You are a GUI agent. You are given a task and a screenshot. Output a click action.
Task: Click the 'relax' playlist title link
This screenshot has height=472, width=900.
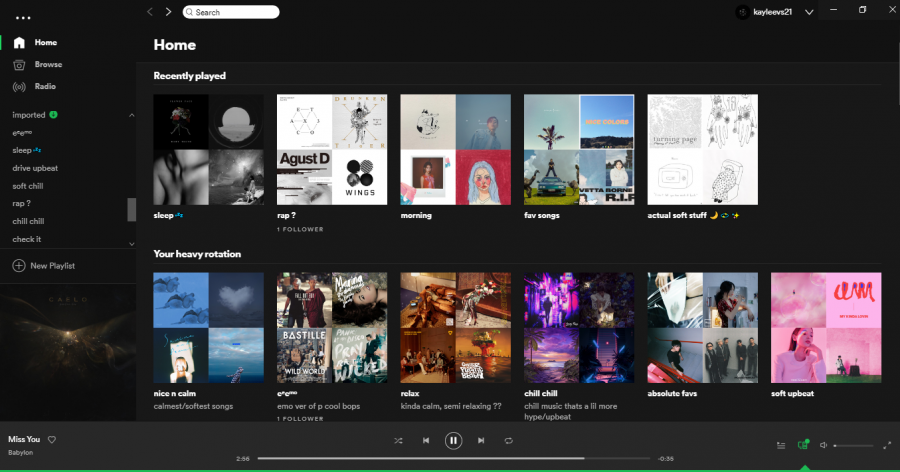point(410,393)
